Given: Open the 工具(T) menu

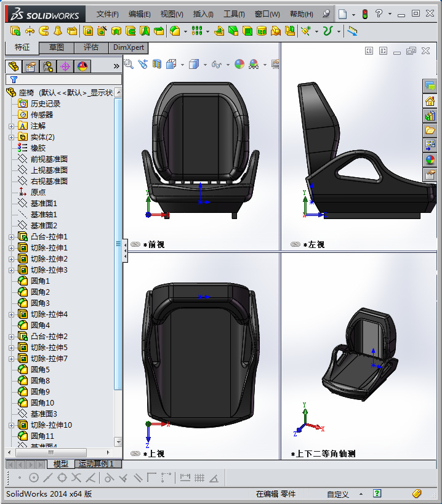Looking at the screenshot, I should click(234, 14).
